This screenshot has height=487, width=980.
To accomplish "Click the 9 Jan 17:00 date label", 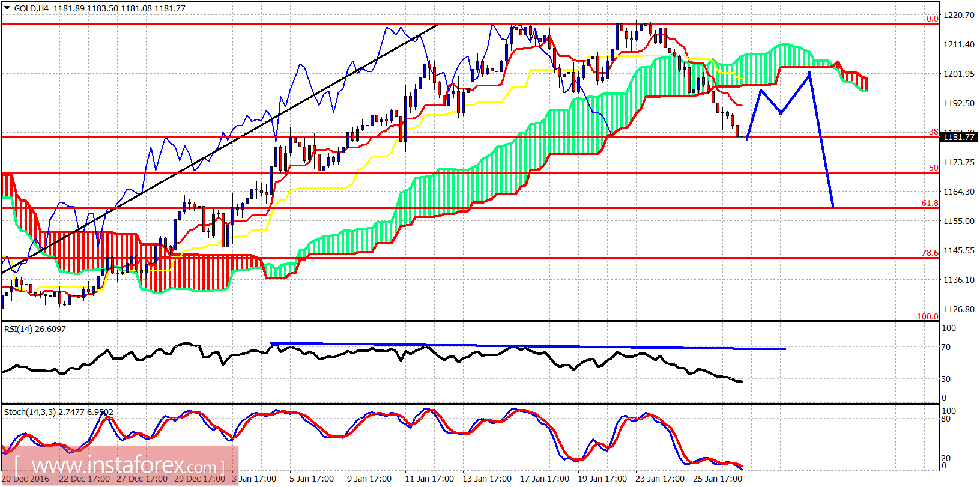I will point(369,479).
